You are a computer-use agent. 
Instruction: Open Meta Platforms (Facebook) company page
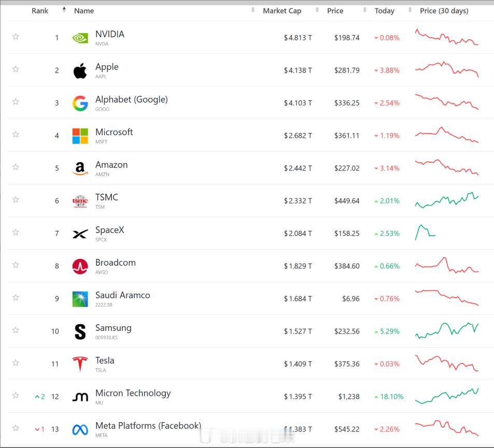click(148, 426)
